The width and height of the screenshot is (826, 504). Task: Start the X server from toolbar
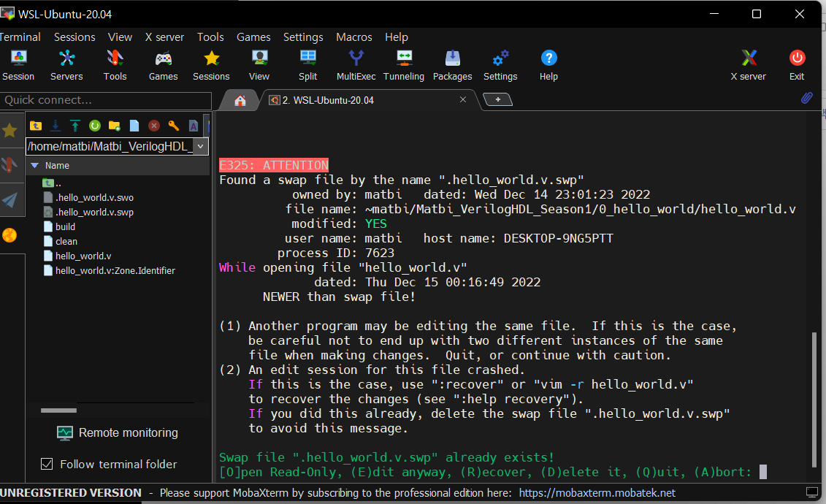pos(748,64)
